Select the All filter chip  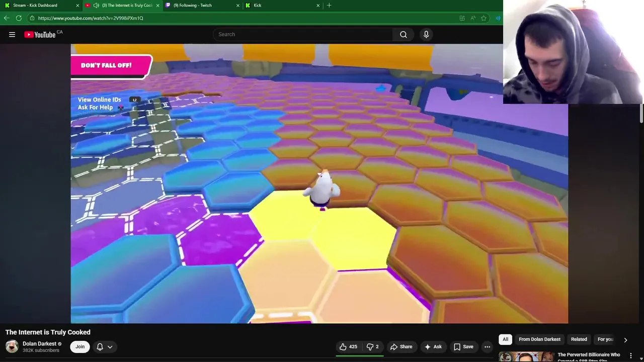pyautogui.click(x=505, y=339)
